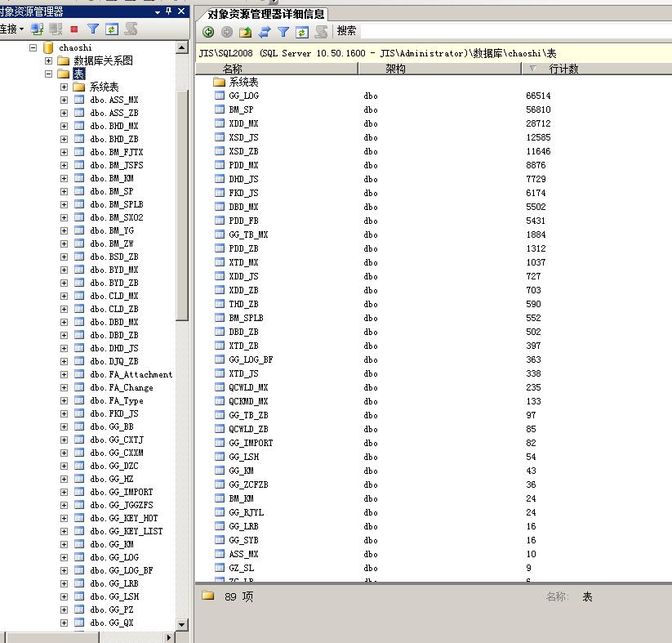The width and height of the screenshot is (672, 643).
Task: Select the 对象资源管理器详细信息 tab
Action: tap(265, 14)
